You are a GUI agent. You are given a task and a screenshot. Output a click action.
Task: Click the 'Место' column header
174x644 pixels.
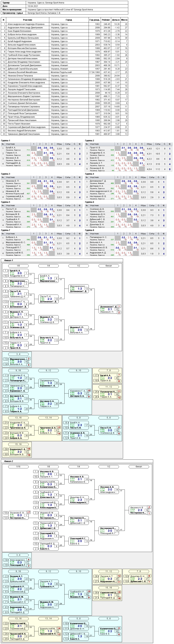click(x=124, y=20)
